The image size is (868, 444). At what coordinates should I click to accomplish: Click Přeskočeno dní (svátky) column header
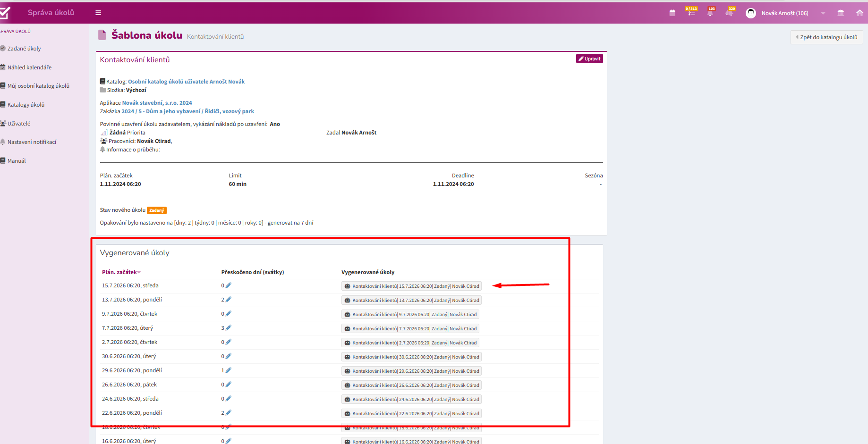pos(253,272)
